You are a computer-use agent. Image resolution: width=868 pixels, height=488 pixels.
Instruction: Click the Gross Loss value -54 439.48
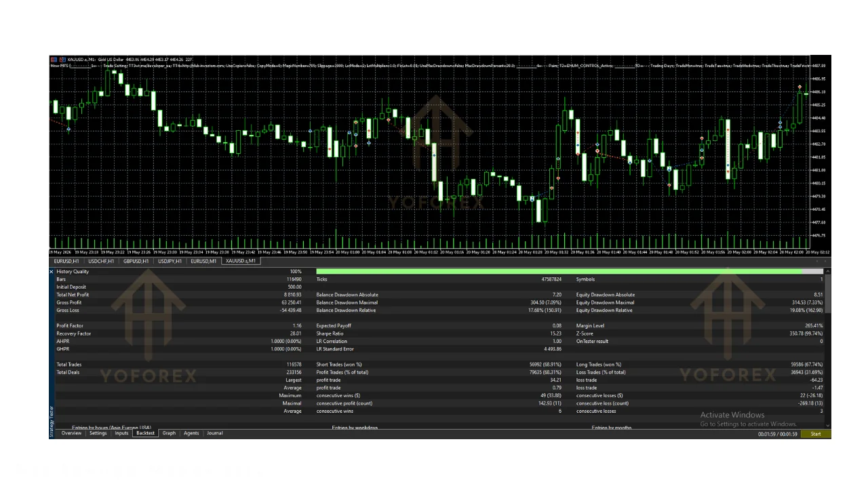(290, 310)
